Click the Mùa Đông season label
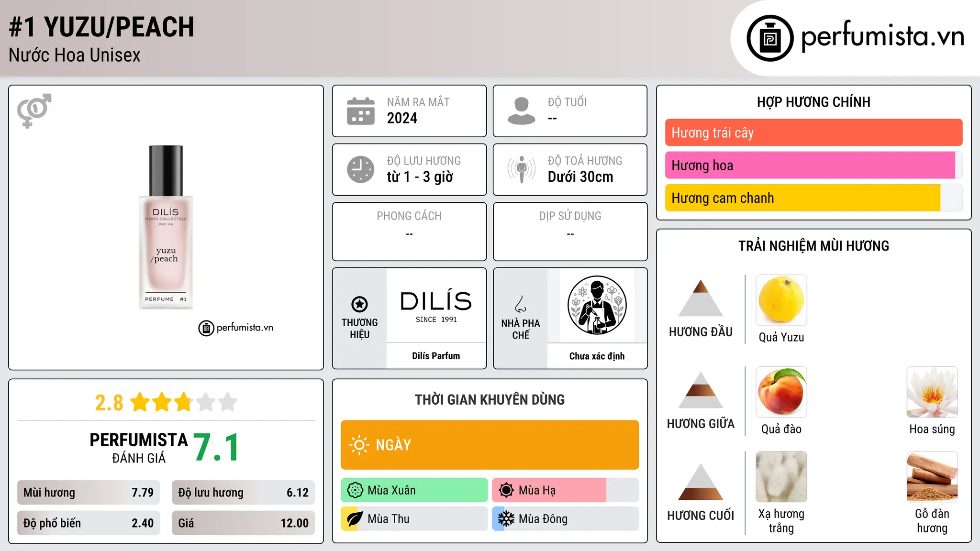Image resolution: width=980 pixels, height=551 pixels. click(x=543, y=519)
